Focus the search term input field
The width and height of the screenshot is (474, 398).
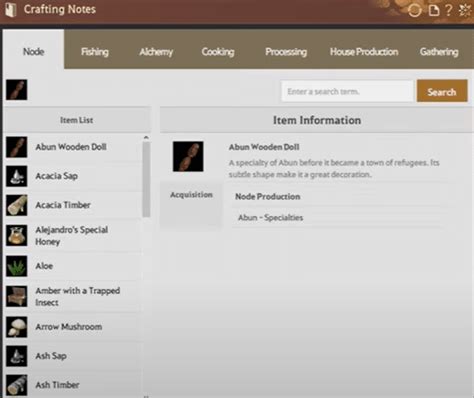(347, 91)
